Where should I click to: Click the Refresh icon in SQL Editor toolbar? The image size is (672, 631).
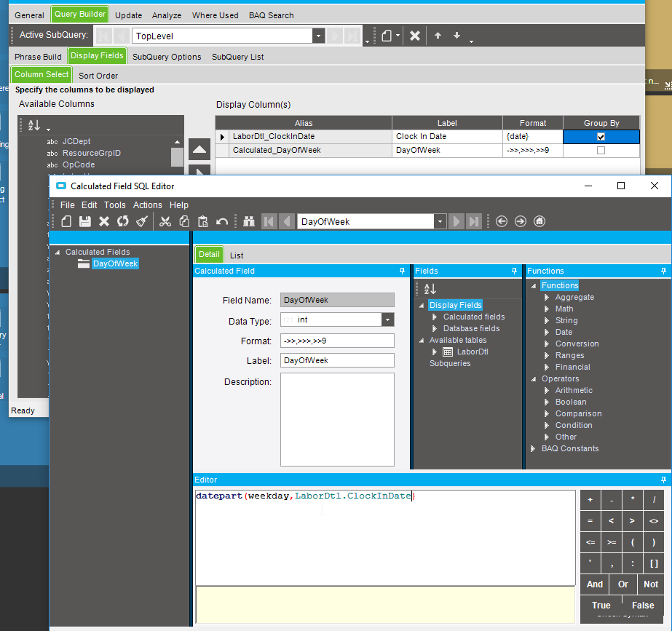123,221
